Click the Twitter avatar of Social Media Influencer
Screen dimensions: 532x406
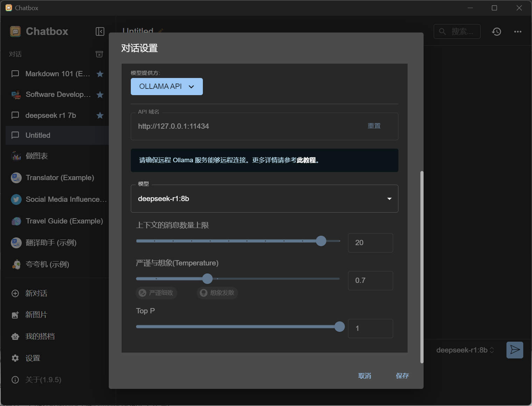(x=16, y=199)
